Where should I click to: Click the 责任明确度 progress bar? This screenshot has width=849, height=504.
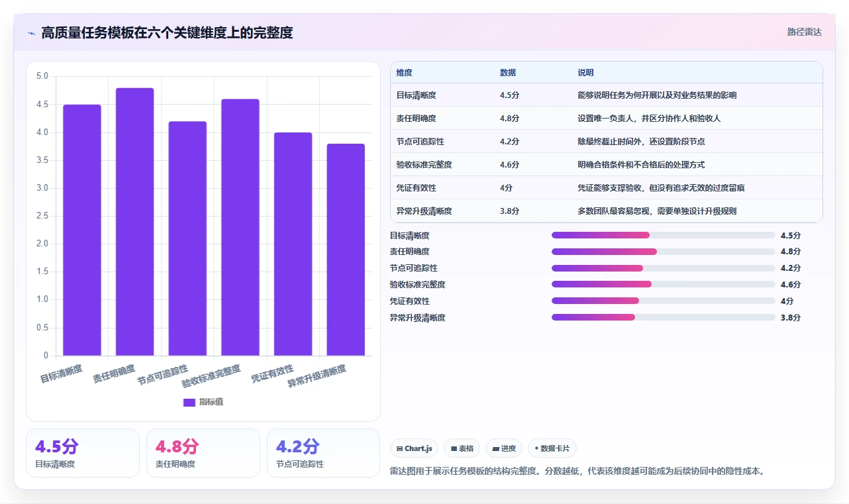664,252
